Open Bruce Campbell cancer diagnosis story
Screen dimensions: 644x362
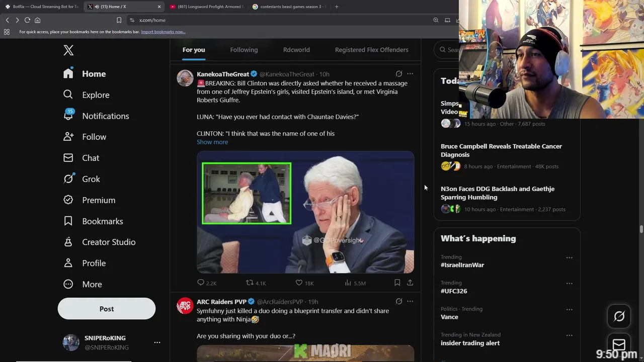tap(507, 156)
